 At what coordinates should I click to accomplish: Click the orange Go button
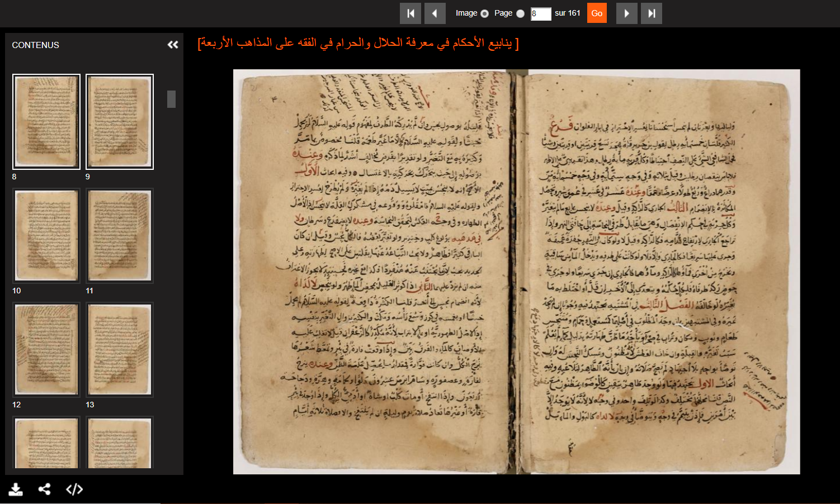(597, 13)
